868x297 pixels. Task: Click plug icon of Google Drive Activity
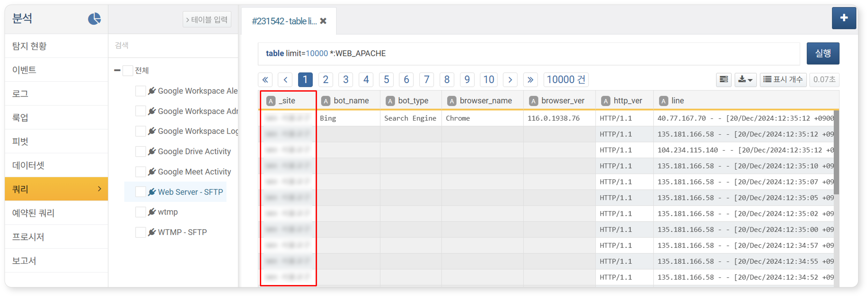click(152, 151)
